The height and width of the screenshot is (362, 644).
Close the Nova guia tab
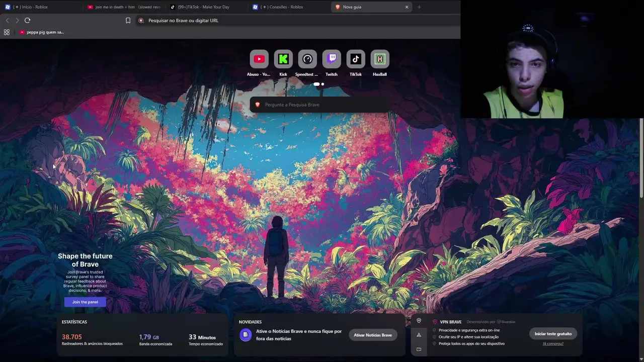pyautogui.click(x=407, y=7)
